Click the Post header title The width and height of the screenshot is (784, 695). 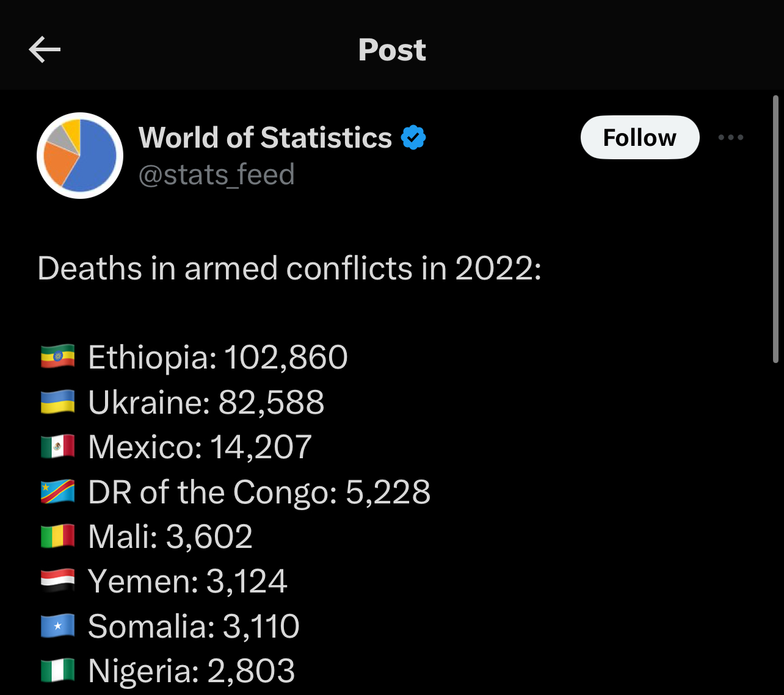click(x=392, y=49)
